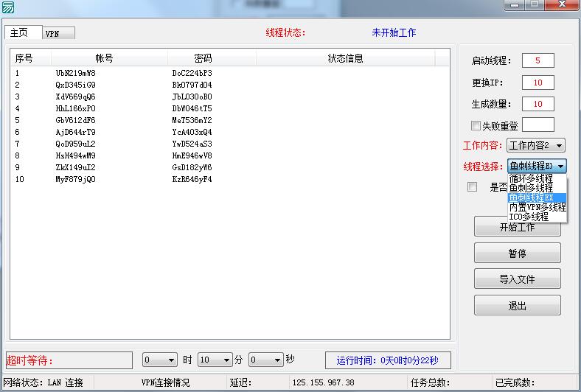The height and width of the screenshot is (392, 581).
Task: Click the 启动线程 input field
Action: [537, 60]
